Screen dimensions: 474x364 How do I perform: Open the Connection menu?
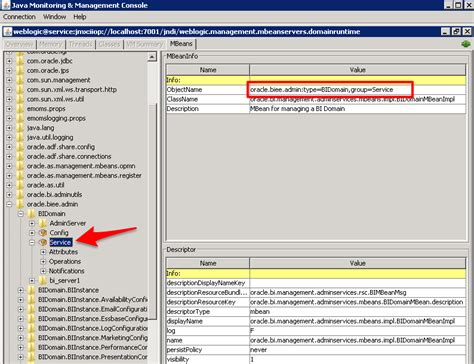(19, 17)
